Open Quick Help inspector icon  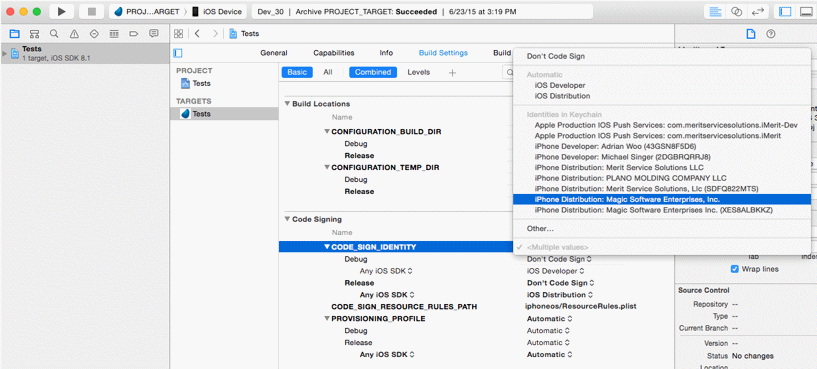(x=770, y=34)
